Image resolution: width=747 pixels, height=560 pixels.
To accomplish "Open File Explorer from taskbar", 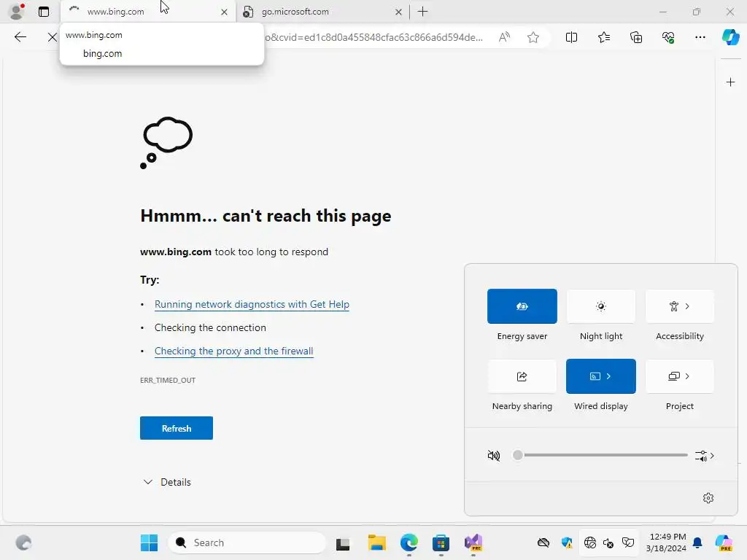I will click(377, 542).
